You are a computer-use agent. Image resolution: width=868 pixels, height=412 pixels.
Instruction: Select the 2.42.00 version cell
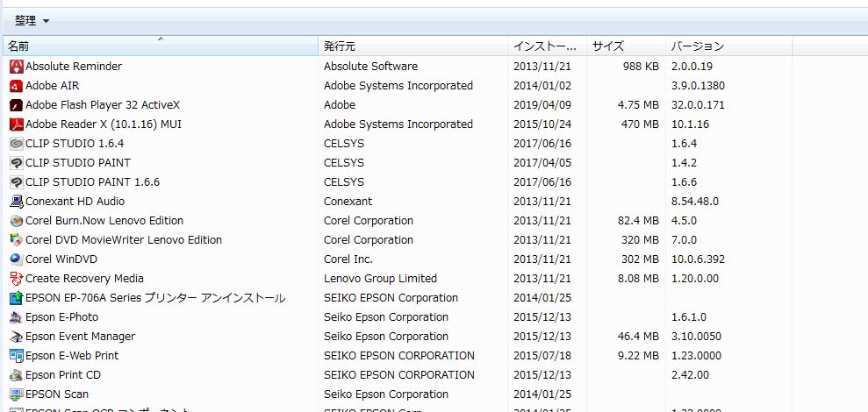click(x=691, y=375)
